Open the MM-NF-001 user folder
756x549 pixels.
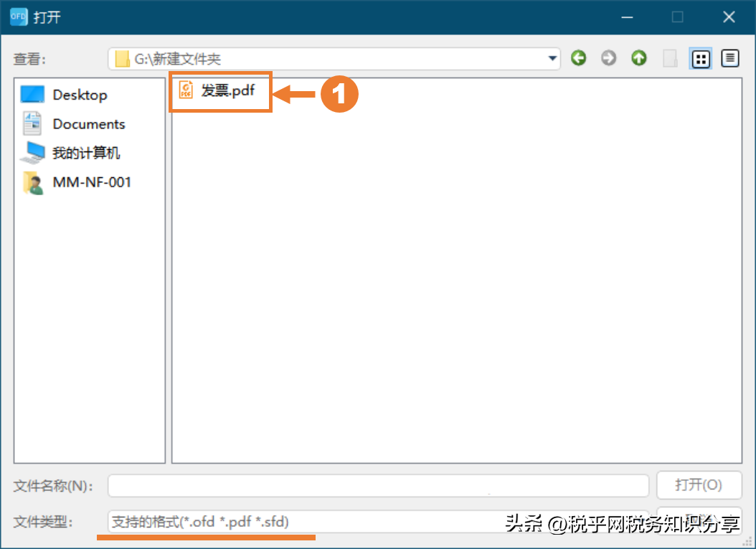click(76, 182)
